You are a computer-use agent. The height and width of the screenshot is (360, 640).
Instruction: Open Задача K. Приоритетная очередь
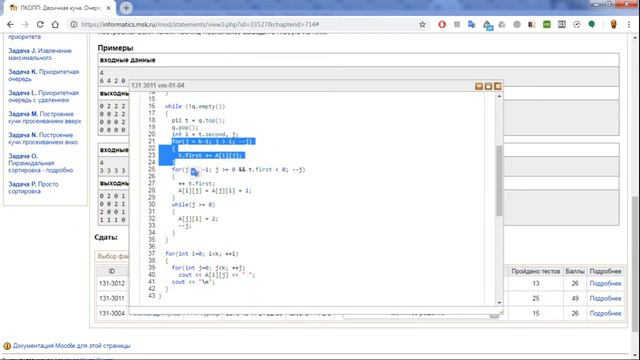point(44,75)
